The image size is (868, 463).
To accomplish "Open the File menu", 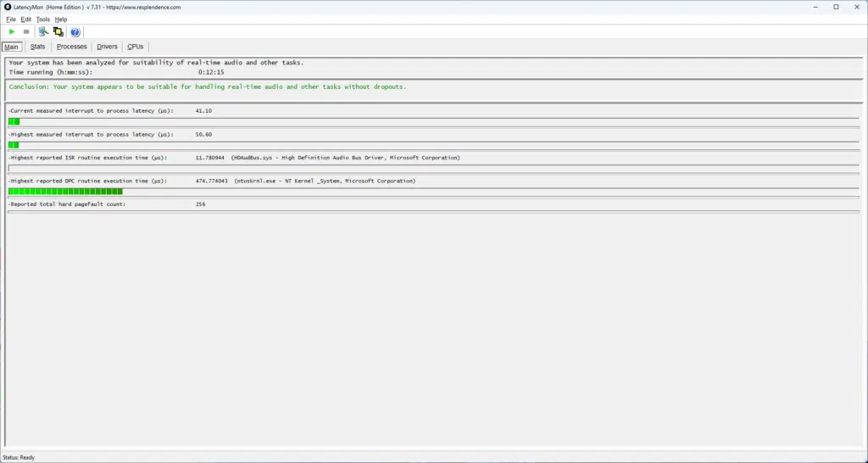I will click(11, 19).
